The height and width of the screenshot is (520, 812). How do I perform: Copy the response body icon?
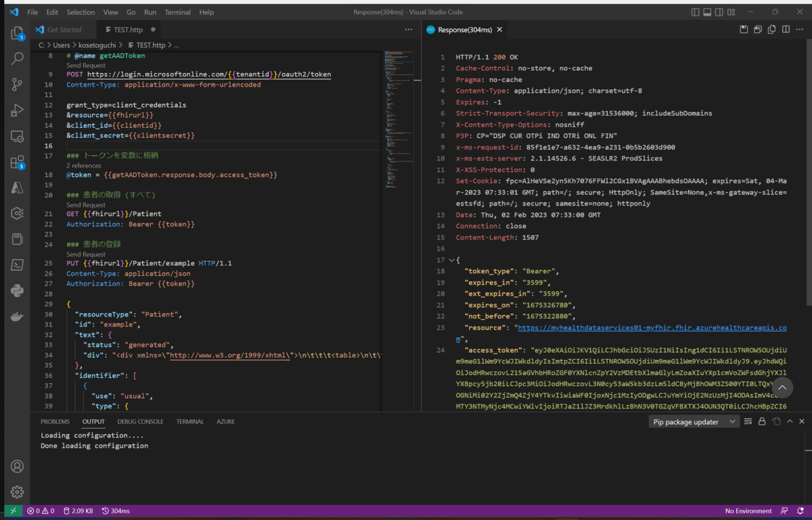(771, 30)
